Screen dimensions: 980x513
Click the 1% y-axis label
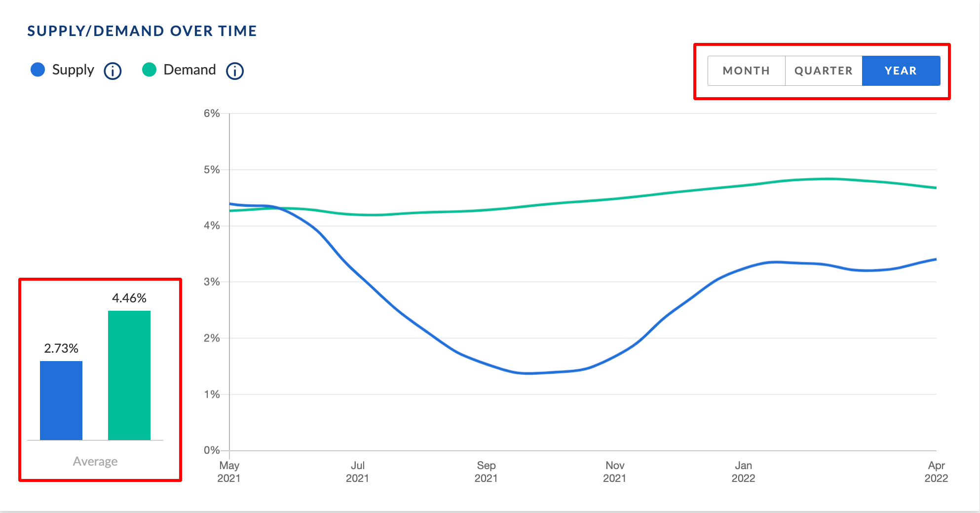212,394
